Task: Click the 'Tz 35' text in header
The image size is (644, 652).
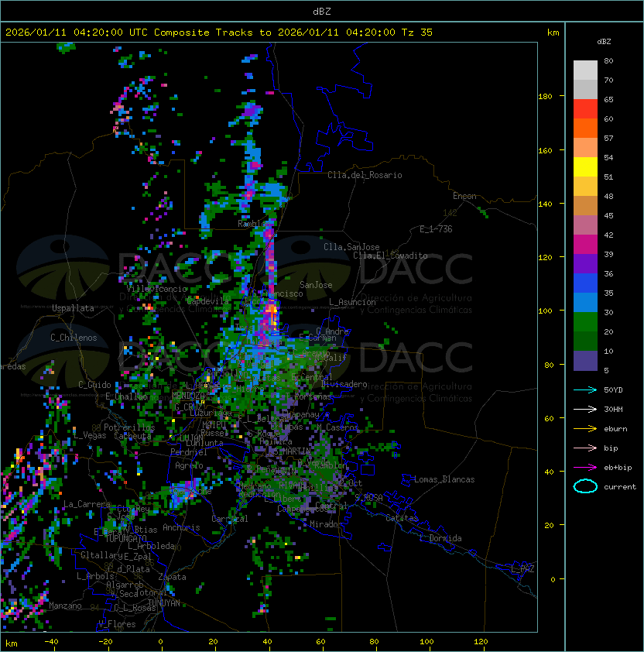Action: 417,33
